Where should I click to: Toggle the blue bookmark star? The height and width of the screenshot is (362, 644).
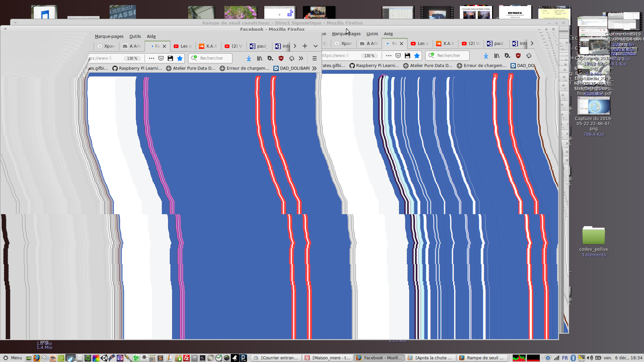[180, 58]
